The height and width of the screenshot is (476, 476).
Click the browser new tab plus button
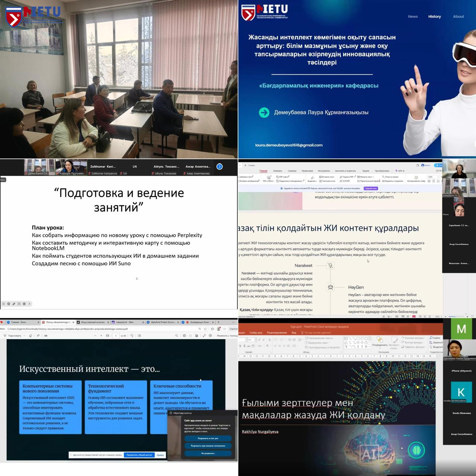pos(218,322)
